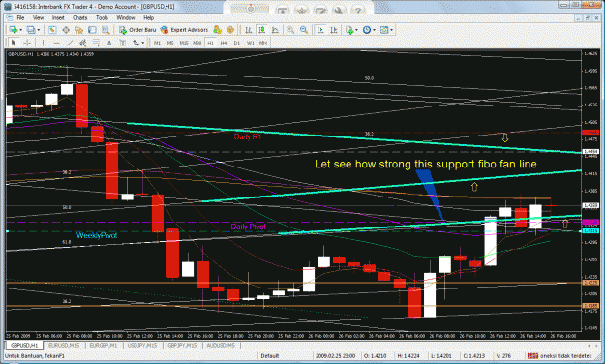
Task: Select the GBPUSD,H1 chart tab
Action: (x=24, y=345)
